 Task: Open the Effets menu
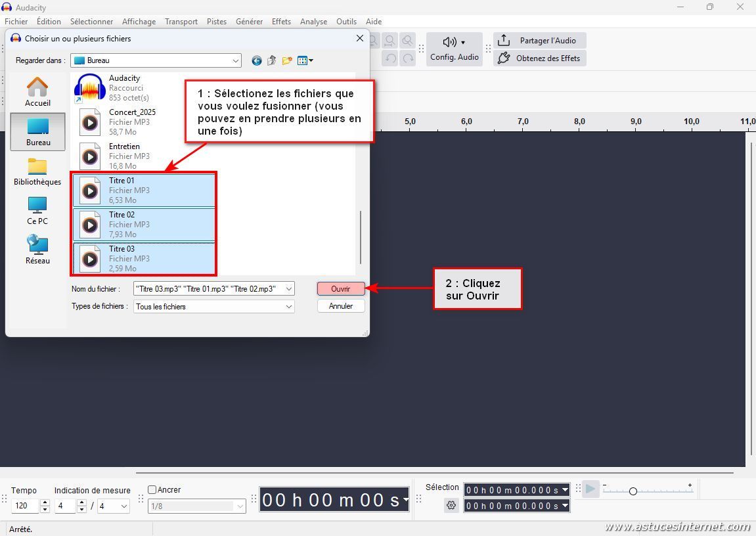point(281,22)
